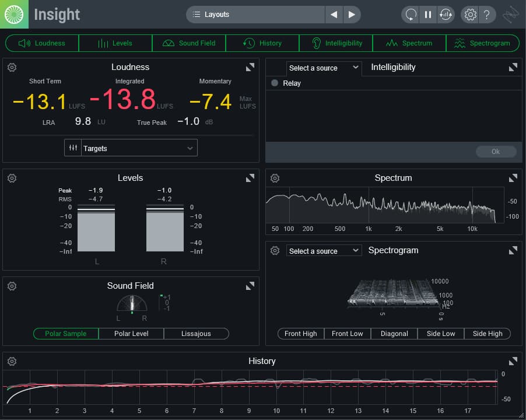Choose Front Low spectrogram view
Viewport: 526px width, 420px height.
pos(347,334)
